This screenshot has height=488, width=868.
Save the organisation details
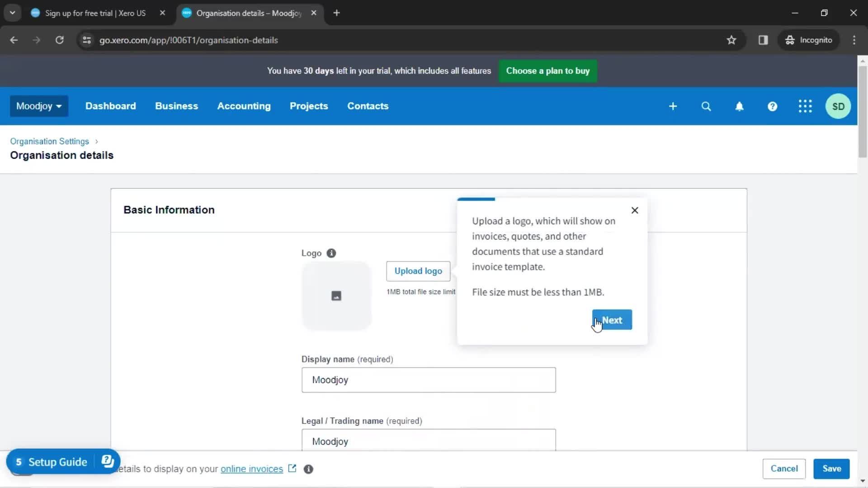(832, 469)
